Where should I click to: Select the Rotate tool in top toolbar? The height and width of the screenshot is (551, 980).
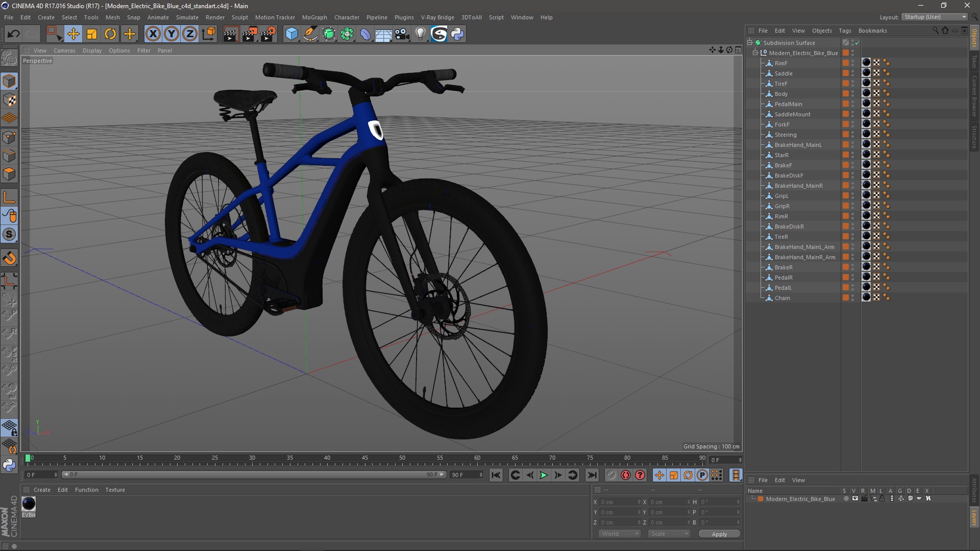[110, 34]
